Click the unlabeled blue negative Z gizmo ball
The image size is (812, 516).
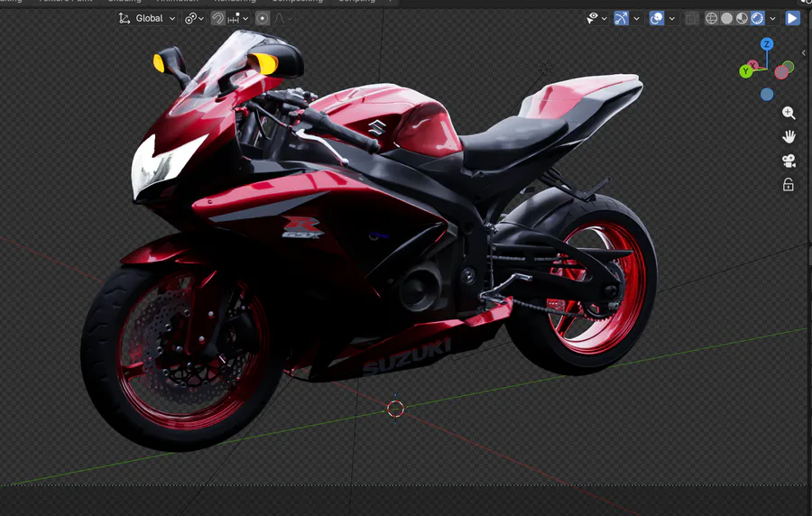click(767, 95)
